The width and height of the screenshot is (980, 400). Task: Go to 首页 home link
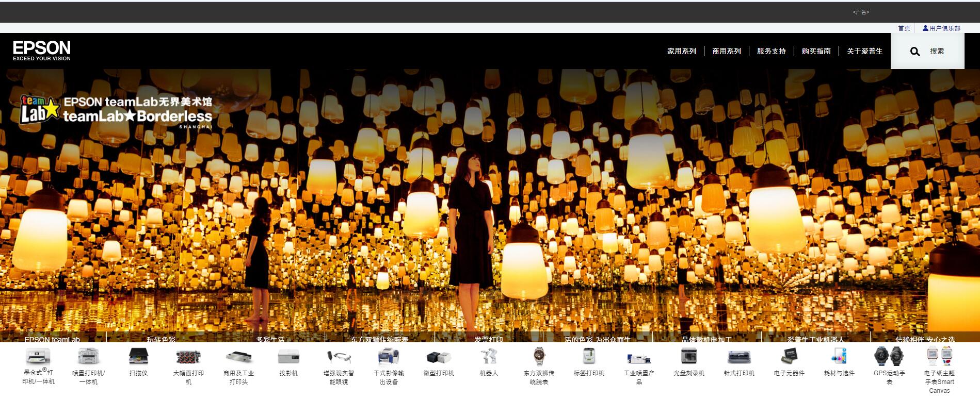pos(904,28)
